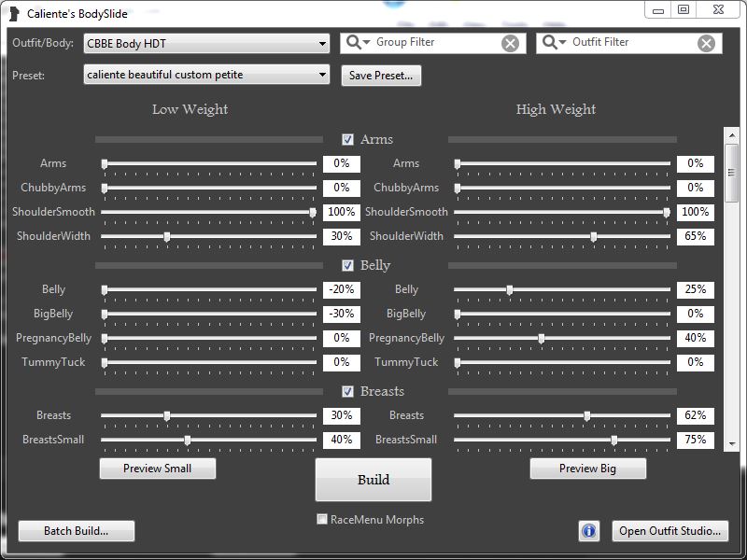
Task: Click the Low Weight Arms slider track
Action: (209, 164)
